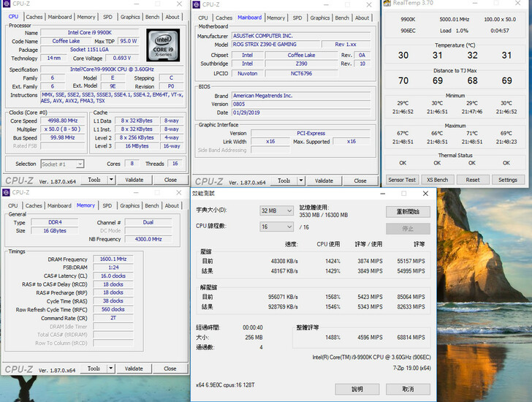Screen dimensions: 532x402
Task: Open the Socket #1 selection dropdown
Action: (81, 164)
